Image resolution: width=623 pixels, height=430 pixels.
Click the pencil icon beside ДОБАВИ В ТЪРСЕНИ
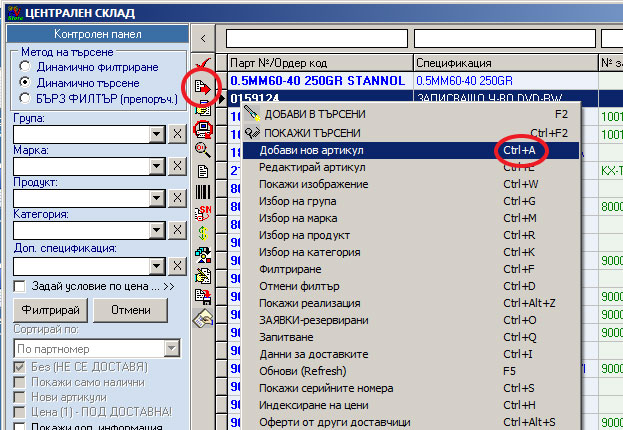(x=252, y=114)
